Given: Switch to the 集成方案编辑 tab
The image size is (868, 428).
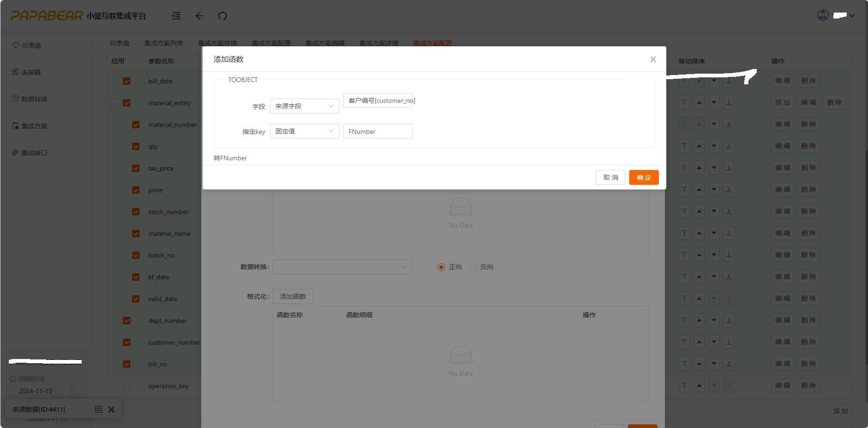Looking at the screenshot, I should pos(325,43).
